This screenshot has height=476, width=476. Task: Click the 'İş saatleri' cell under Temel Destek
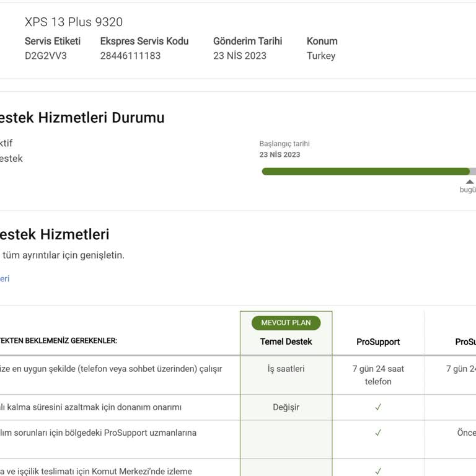[286, 369]
